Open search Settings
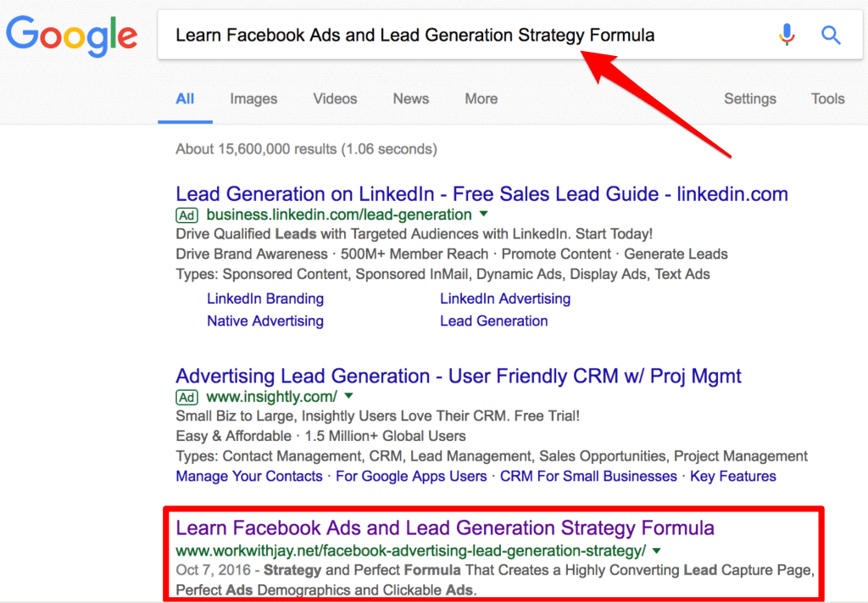The height and width of the screenshot is (603, 868). pos(749,99)
